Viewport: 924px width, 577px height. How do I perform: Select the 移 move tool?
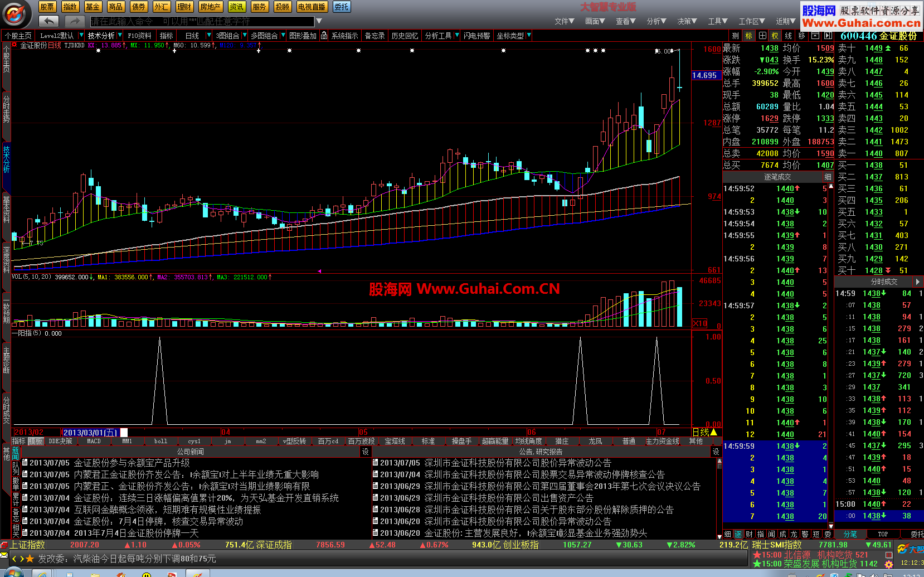pos(801,36)
